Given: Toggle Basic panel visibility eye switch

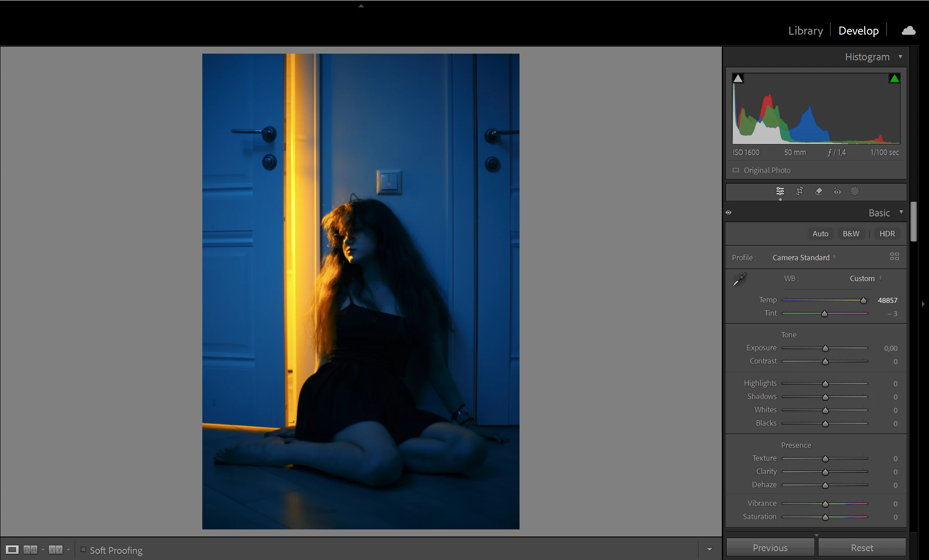Looking at the screenshot, I should 728,212.
